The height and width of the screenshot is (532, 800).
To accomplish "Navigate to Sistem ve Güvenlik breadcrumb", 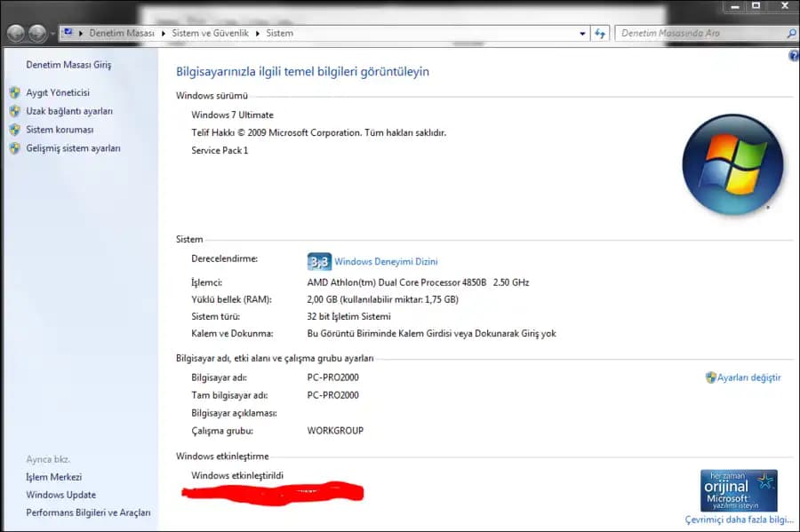I will pyautogui.click(x=210, y=34).
